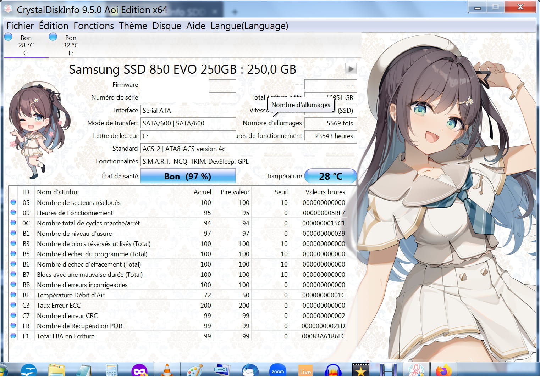
Task: Open Zoom from the taskbar
Action: click(x=278, y=370)
